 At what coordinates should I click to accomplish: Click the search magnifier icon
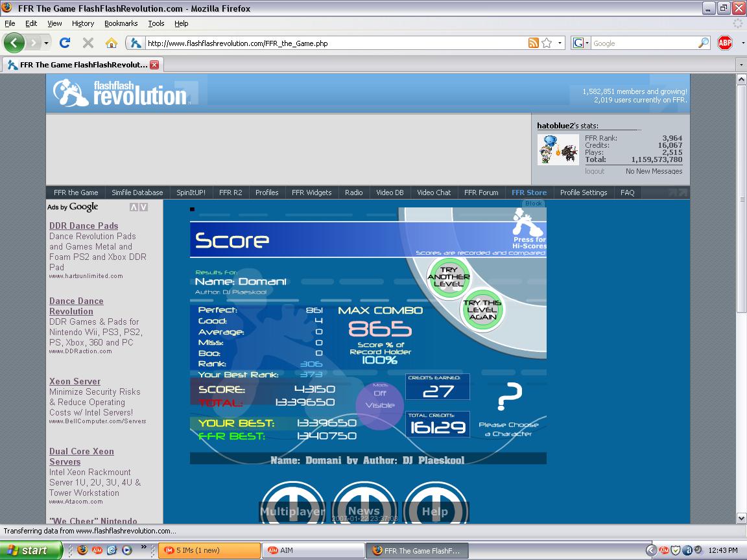(x=703, y=43)
